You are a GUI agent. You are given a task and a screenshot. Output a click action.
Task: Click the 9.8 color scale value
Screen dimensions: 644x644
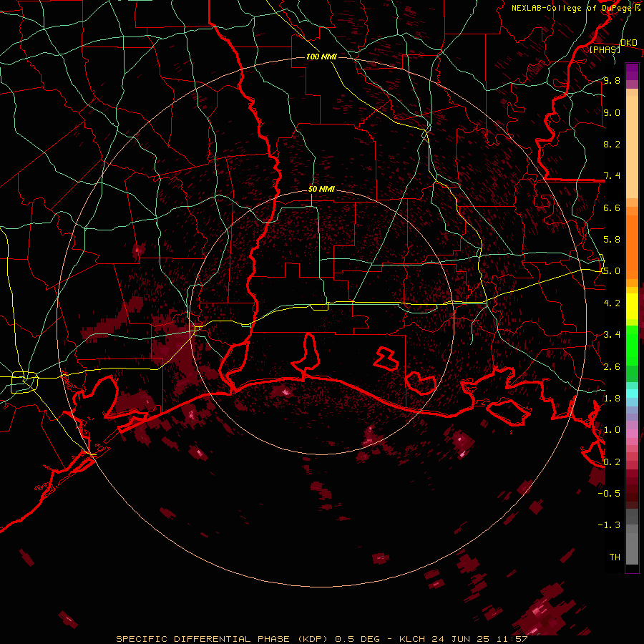612,80
